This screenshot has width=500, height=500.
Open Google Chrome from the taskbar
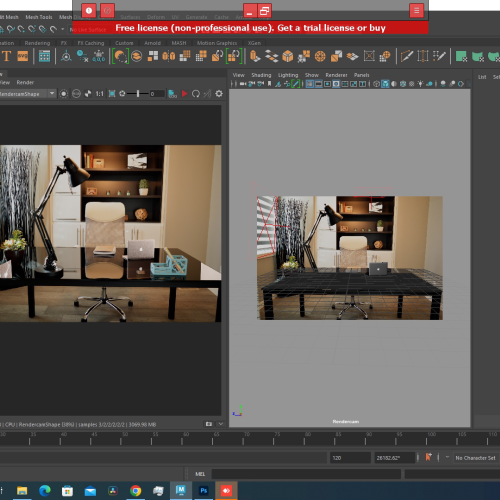click(136, 490)
